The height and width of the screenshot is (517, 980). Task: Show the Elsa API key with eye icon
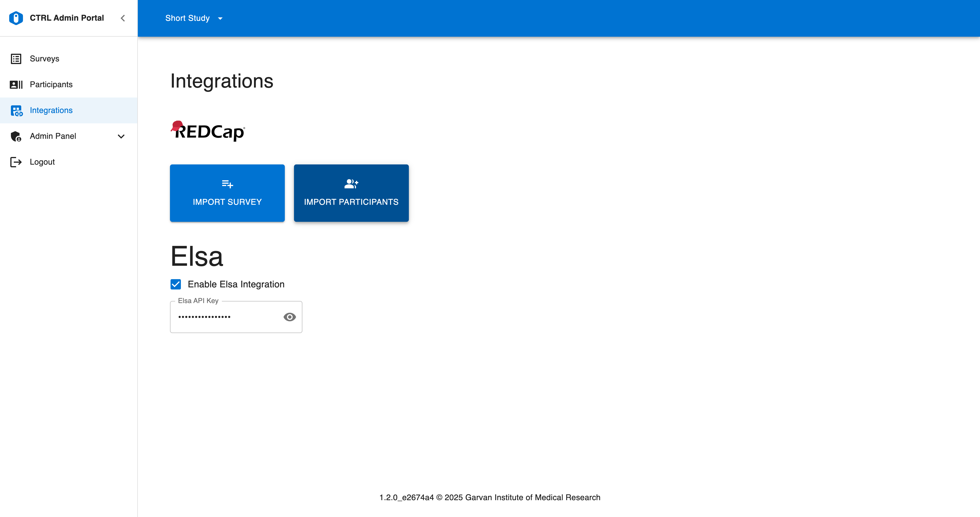(290, 317)
